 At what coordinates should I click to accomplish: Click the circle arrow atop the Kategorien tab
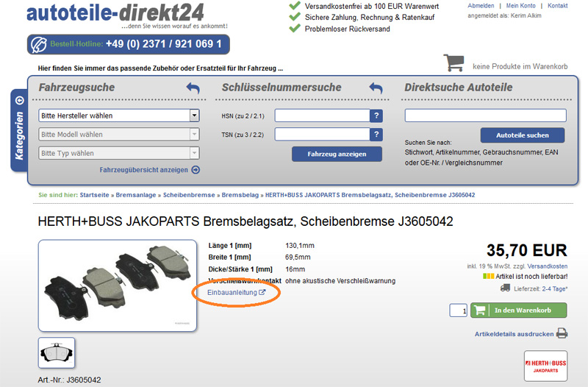coord(20,100)
